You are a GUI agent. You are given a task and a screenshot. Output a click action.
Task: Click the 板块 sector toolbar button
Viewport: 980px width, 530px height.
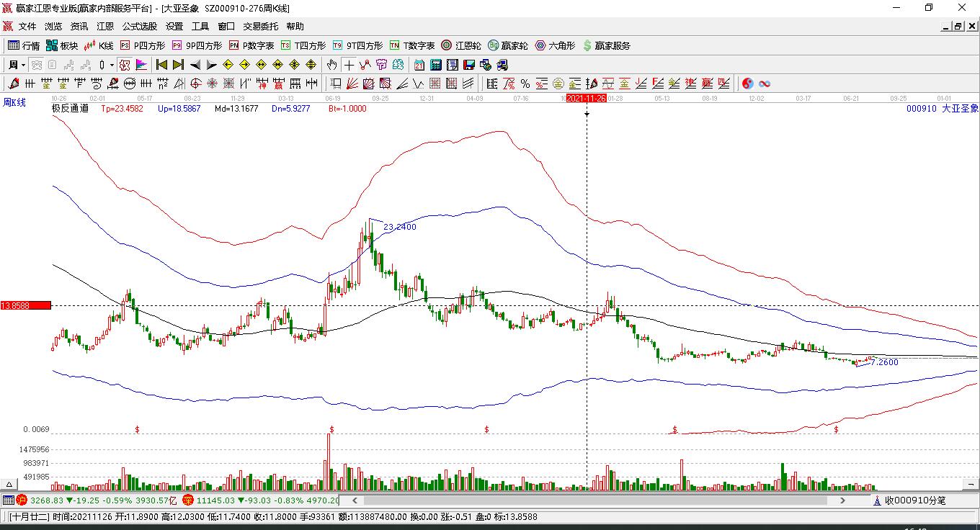coord(62,45)
